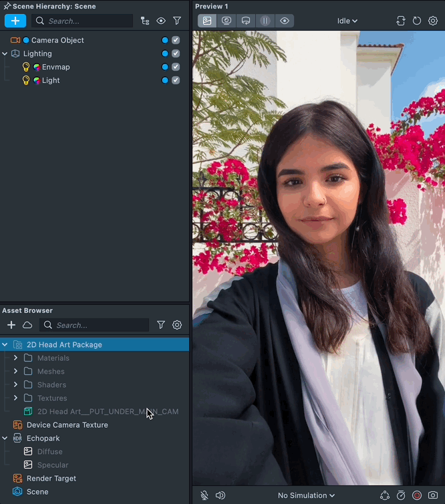The height and width of the screenshot is (504, 445).
Task: Open Preview settings gear
Action: point(433,21)
